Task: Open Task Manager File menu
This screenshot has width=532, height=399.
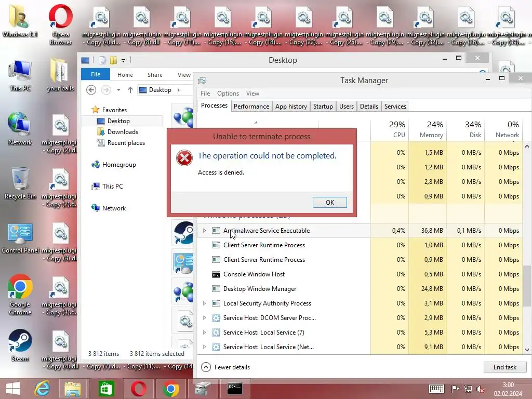Action: click(205, 94)
